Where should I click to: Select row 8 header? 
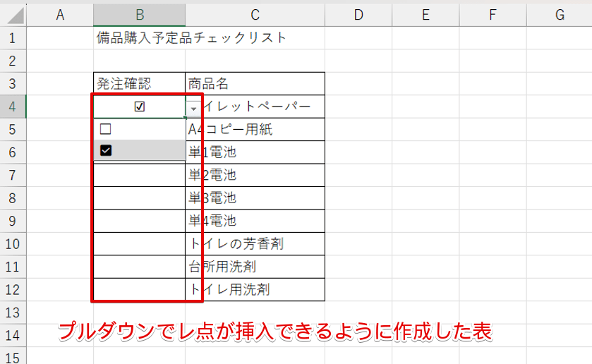click(x=13, y=198)
